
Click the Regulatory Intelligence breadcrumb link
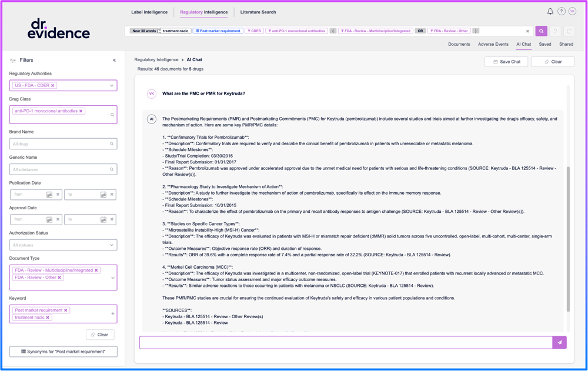(x=156, y=59)
